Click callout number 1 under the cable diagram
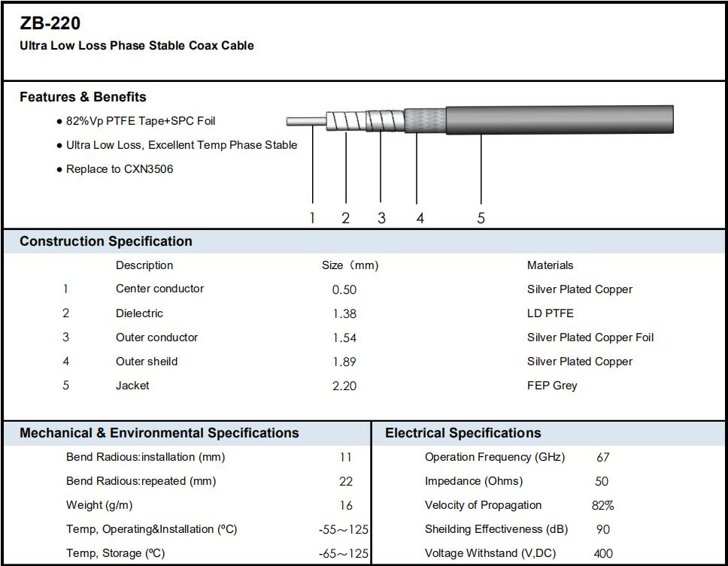 click(312, 218)
